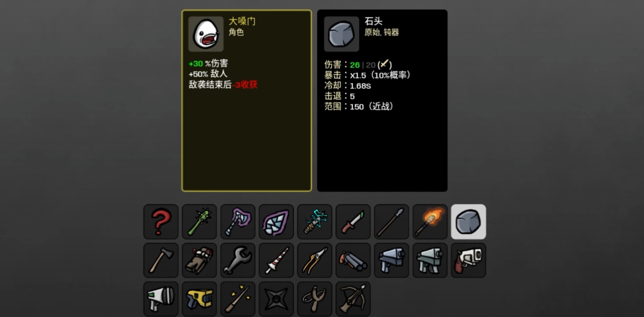Screen dimensions: 644x317
Task: Choose the crossbow weapon icon
Action: 353,299
